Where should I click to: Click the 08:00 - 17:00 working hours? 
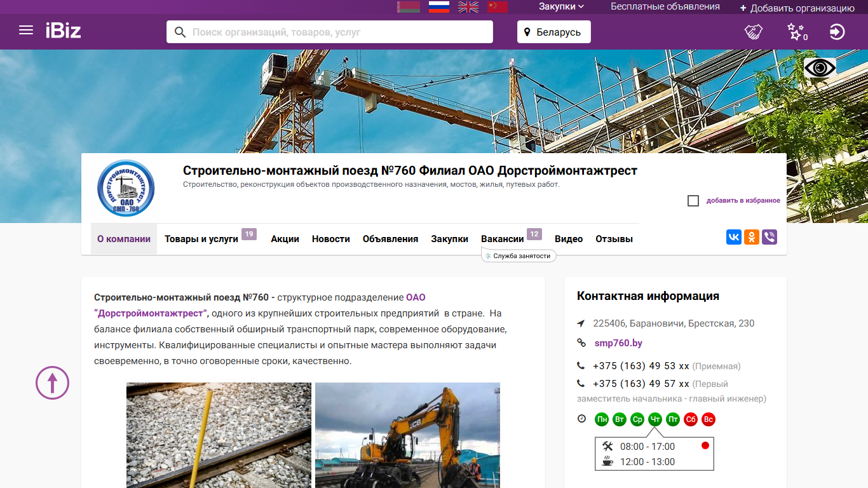tap(648, 447)
